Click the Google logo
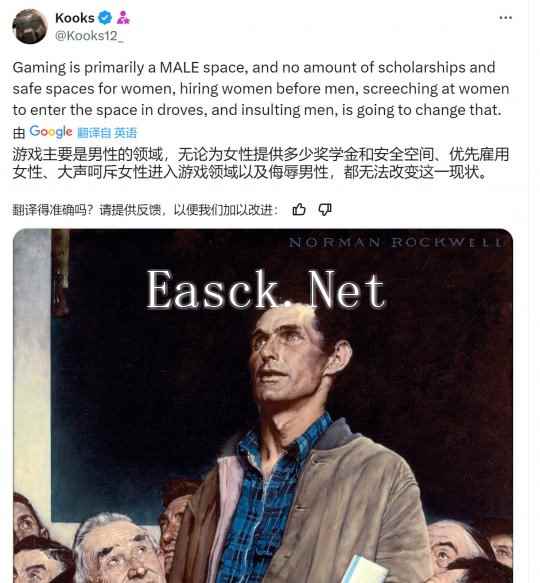The image size is (540, 583). click(x=51, y=132)
